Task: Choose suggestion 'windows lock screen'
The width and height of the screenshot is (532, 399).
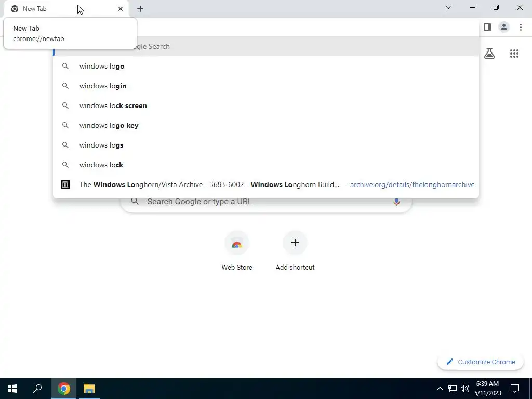Action: point(266,105)
